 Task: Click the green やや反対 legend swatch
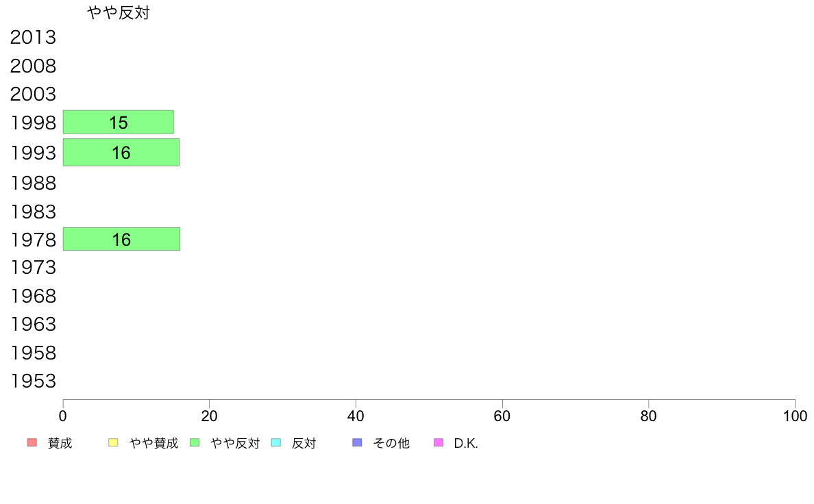point(195,442)
